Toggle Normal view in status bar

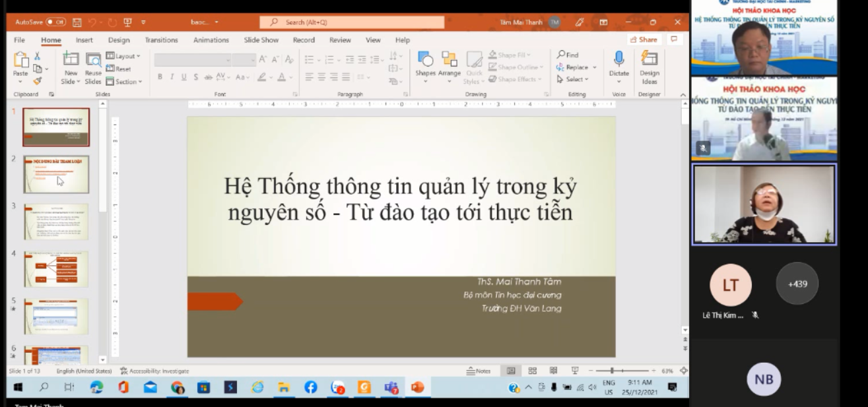(x=511, y=371)
